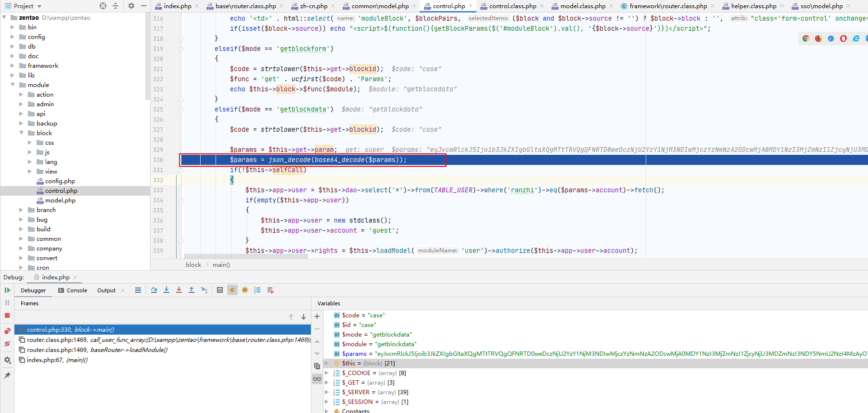Viewport: 868px width, 413px height.
Task: Toggle the highlighted C filter button in debugger toolbar
Action: (232, 290)
